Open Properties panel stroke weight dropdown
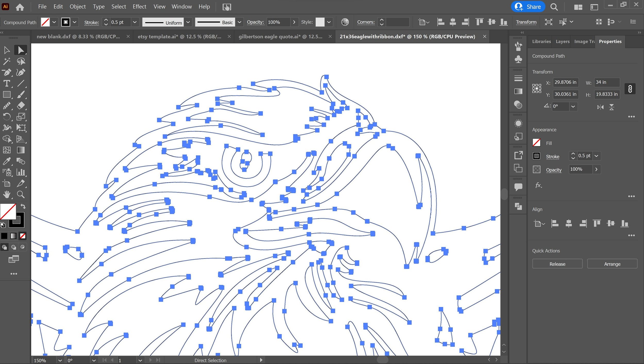644x364 pixels. 596,156
